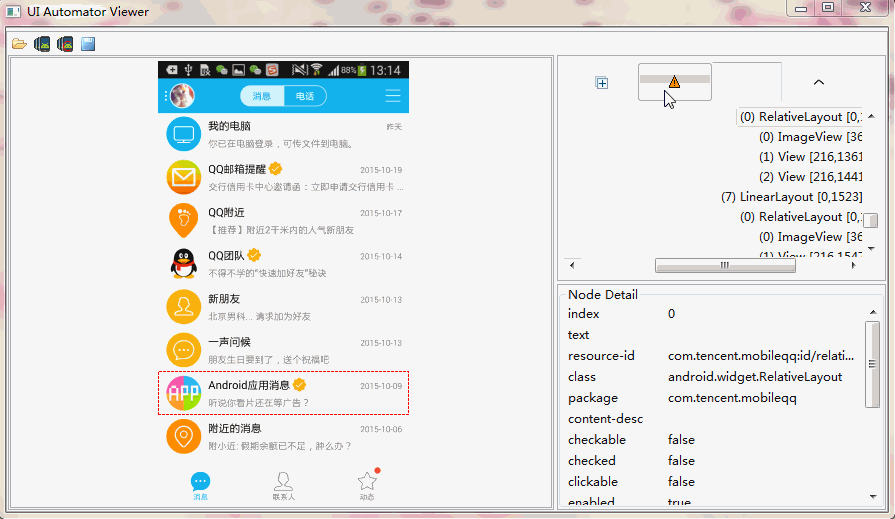This screenshot has height=519, width=895.
Task: Open the 新朋友 conversation title
Action: point(224,299)
